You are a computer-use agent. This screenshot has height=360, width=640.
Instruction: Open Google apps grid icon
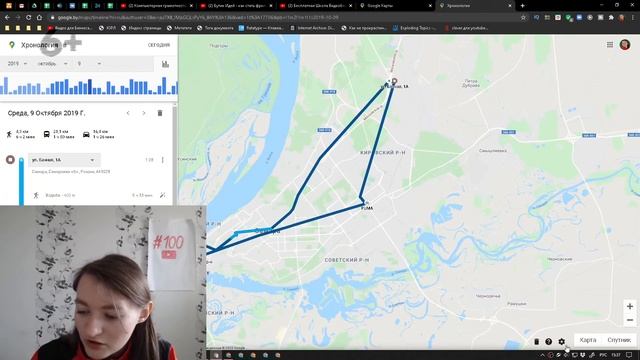pos(610,45)
